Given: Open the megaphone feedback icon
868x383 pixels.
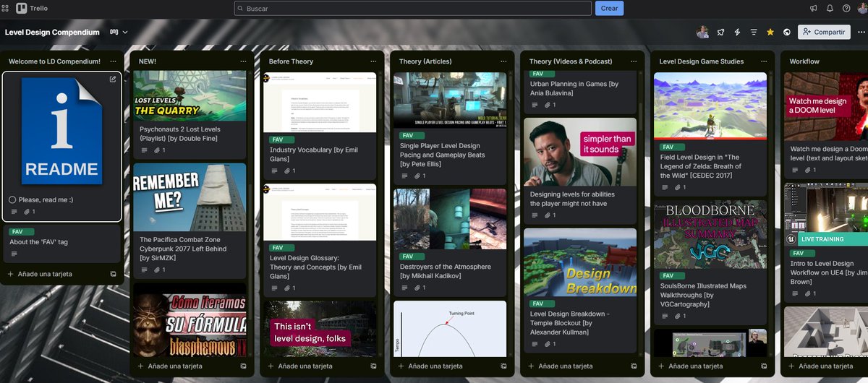Looking at the screenshot, I should pos(813,9).
